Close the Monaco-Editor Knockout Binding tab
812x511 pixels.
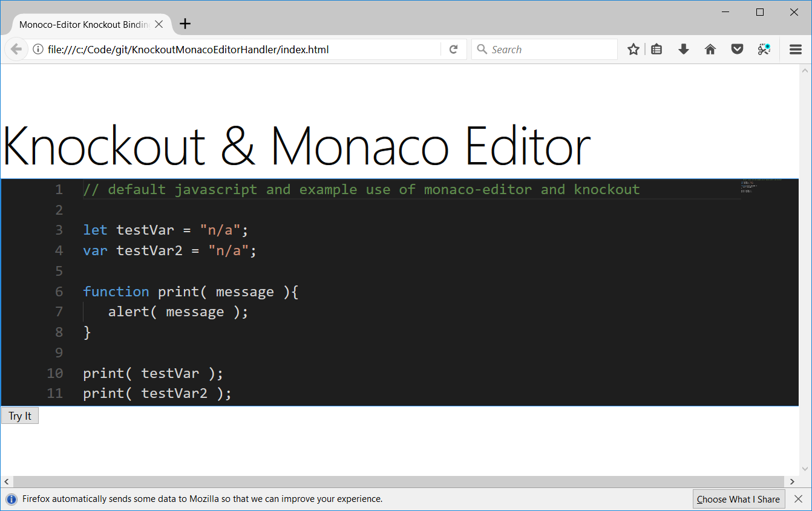(x=159, y=24)
